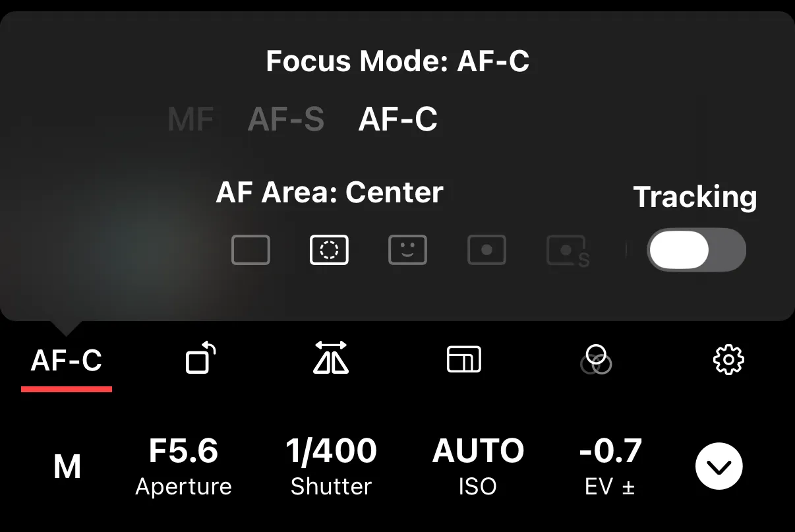
Task: Change the M shooting mode
Action: click(67, 467)
